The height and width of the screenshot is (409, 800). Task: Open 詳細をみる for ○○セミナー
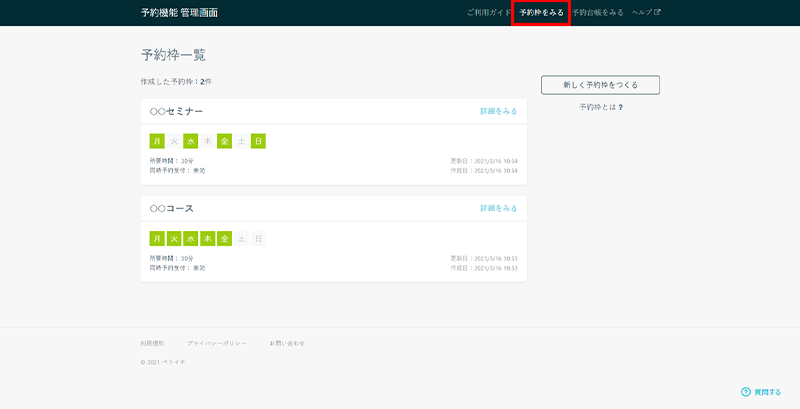point(498,111)
